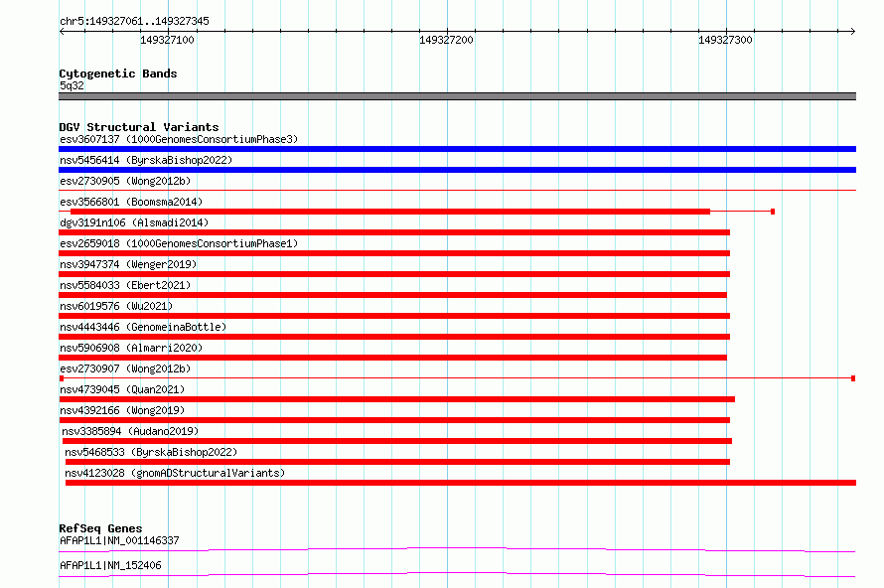This screenshot has height=588, width=884.
Task: Click the esv2730905 (Wong2012b) label
Action: pos(125,181)
